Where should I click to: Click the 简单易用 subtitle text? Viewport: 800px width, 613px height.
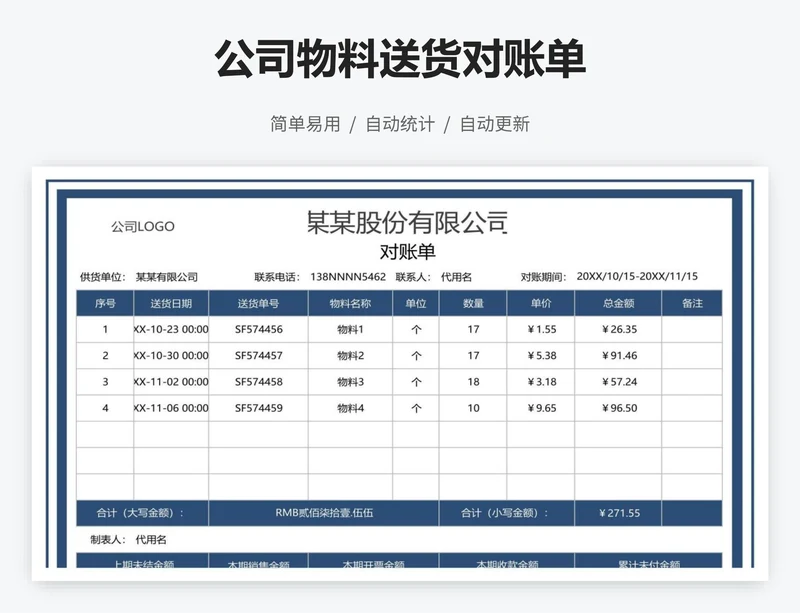[x=305, y=124]
